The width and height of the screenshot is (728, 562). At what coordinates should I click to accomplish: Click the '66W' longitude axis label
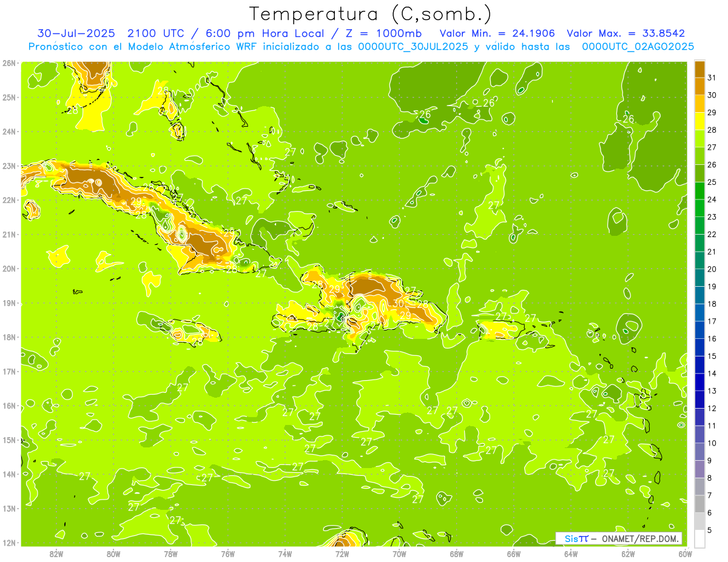coord(514,554)
